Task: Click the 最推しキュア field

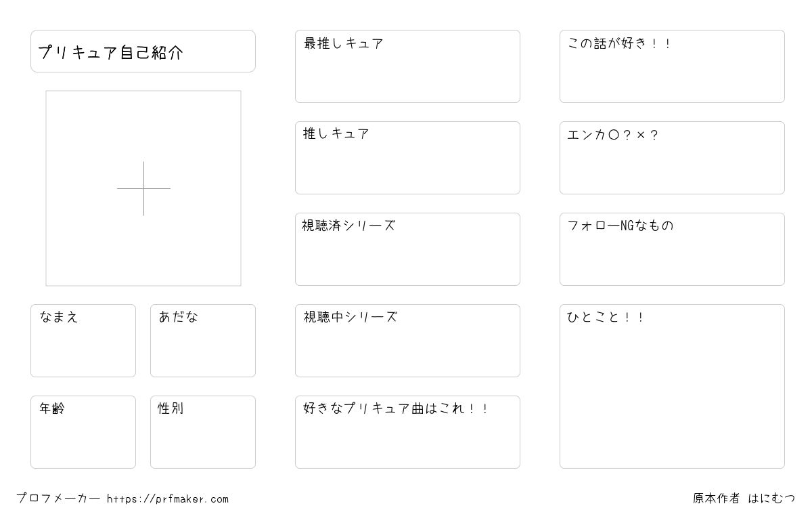Action: pyautogui.click(x=407, y=66)
